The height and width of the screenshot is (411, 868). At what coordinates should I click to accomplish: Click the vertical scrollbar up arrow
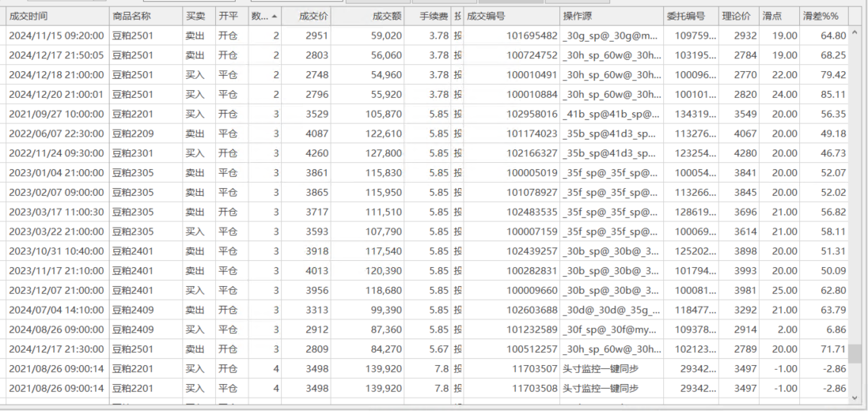point(856,32)
